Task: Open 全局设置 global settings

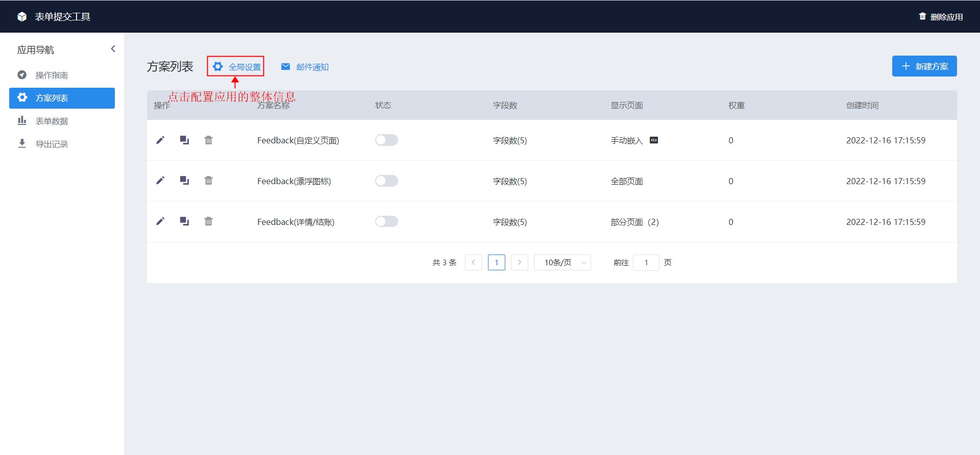Action: click(236, 67)
